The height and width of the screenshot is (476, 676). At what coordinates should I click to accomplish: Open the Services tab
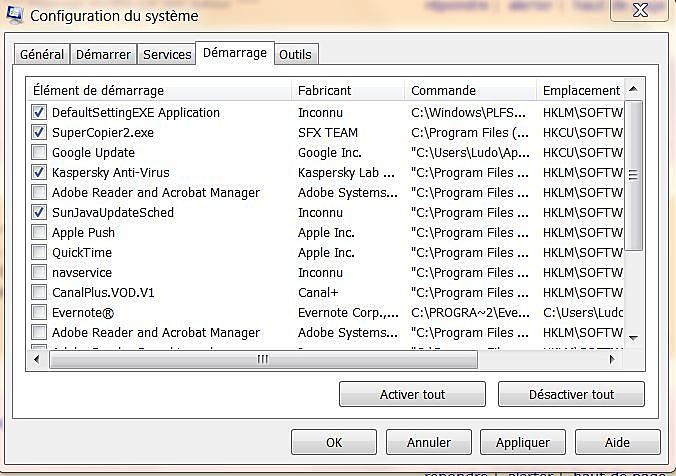pos(167,54)
